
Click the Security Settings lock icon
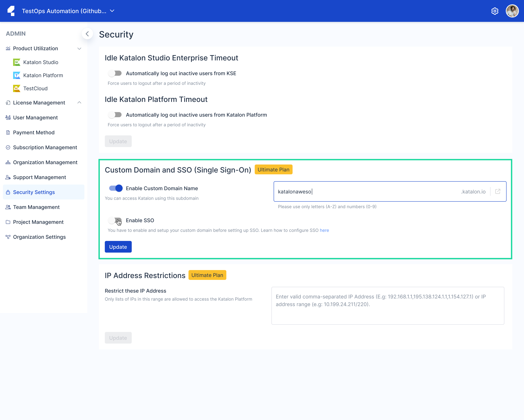click(8, 192)
